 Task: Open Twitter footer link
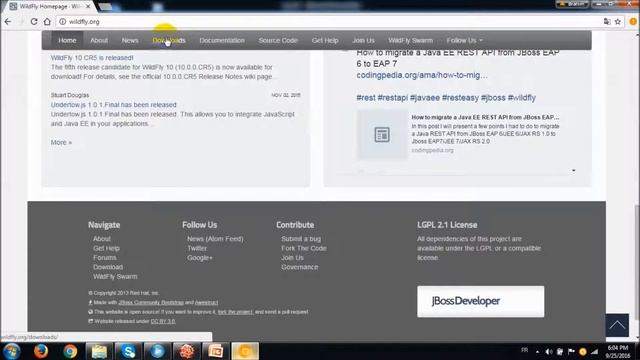(x=197, y=248)
